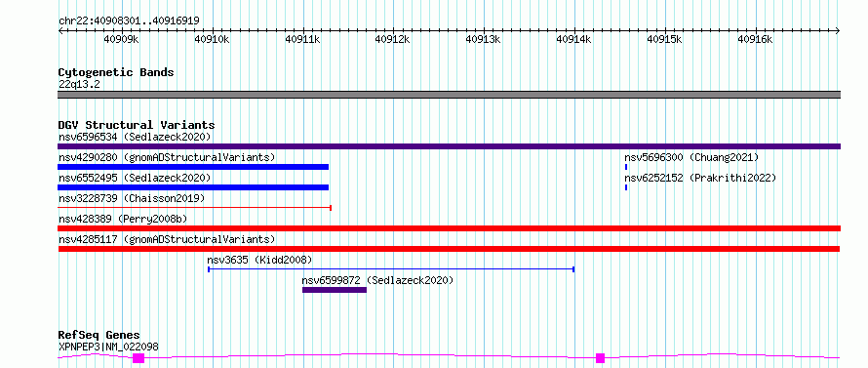868x368 pixels.
Task: Click the XPNPEP3|NM_022098 gene label
Action: click(x=108, y=347)
